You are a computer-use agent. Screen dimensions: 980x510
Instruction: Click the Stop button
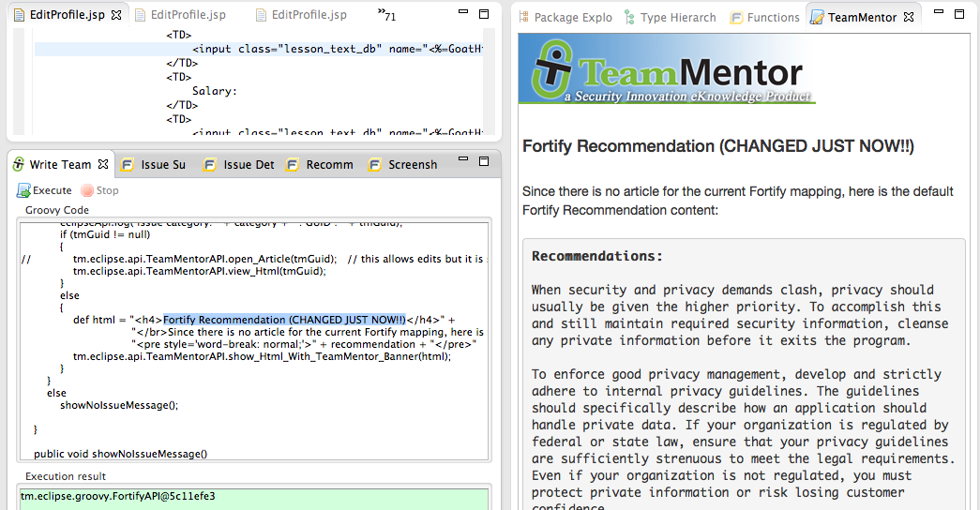(x=99, y=190)
